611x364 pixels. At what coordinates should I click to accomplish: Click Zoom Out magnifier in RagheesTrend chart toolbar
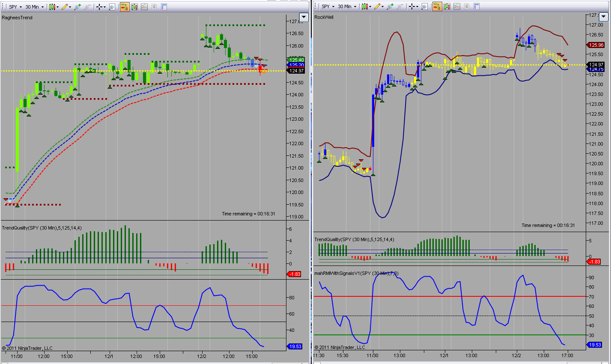87,7
